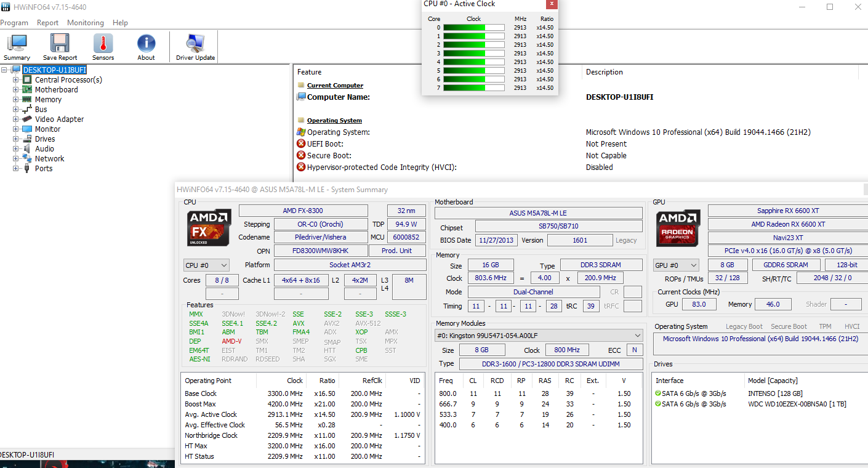Click the red X icon beside Hypervisor-protected Code Integrity
The height and width of the screenshot is (468, 868).
tap(301, 167)
